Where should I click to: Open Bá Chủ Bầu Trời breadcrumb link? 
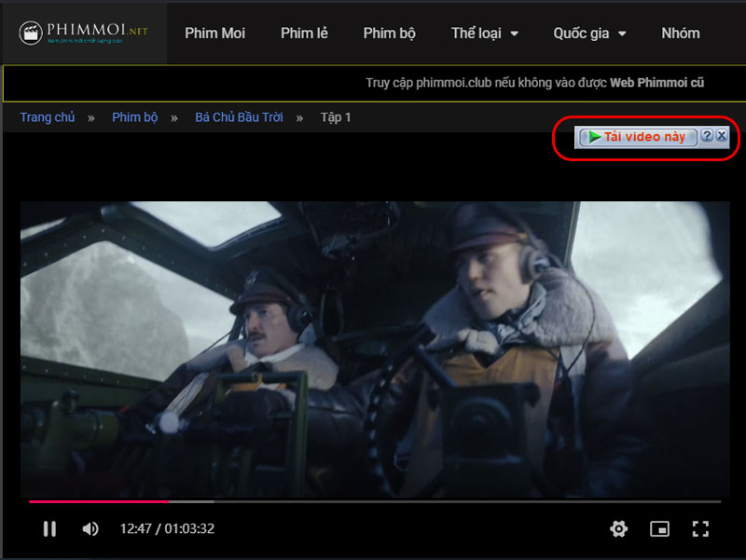point(239,117)
